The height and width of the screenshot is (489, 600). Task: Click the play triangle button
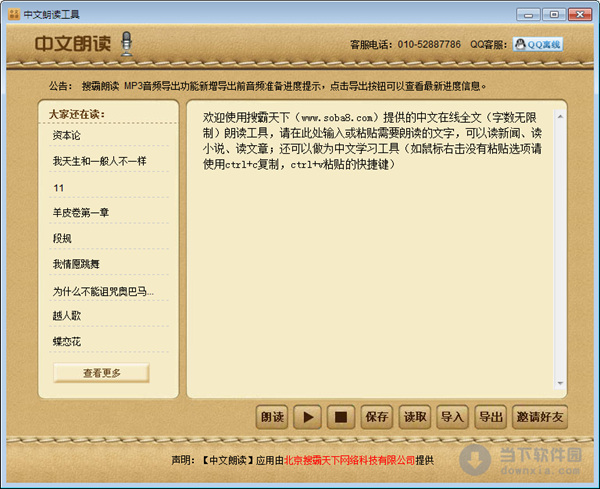click(x=307, y=417)
